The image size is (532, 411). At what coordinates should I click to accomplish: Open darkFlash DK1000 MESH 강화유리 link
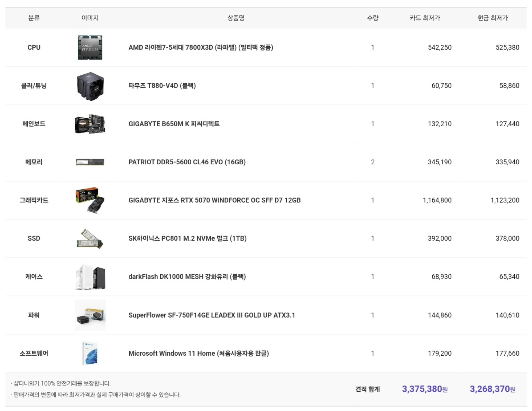point(187,277)
